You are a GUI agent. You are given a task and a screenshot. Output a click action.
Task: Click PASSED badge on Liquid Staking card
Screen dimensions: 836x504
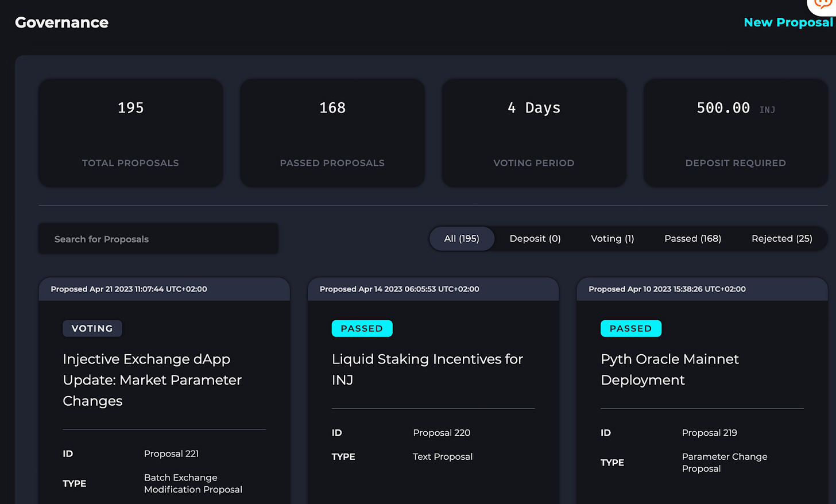coord(362,328)
